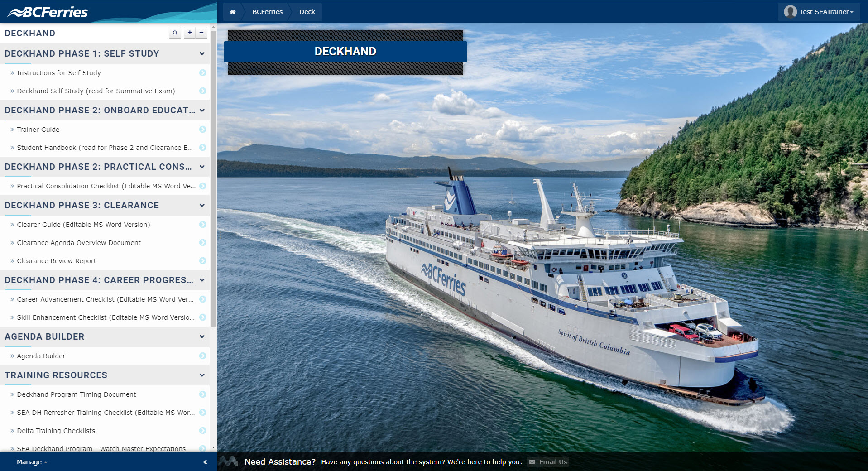Viewport: 868px width, 471px height.
Task: Open the Test SEATrainer user dropdown
Action: pyautogui.click(x=819, y=12)
